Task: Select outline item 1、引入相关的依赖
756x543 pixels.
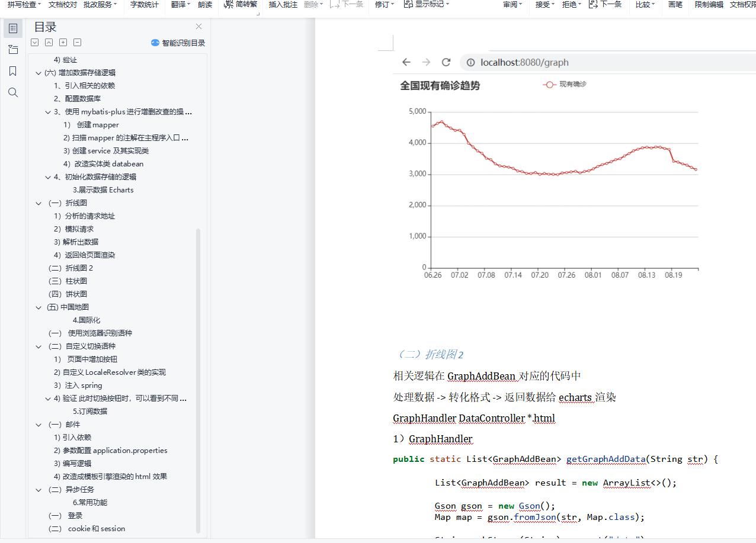Action: [84, 86]
